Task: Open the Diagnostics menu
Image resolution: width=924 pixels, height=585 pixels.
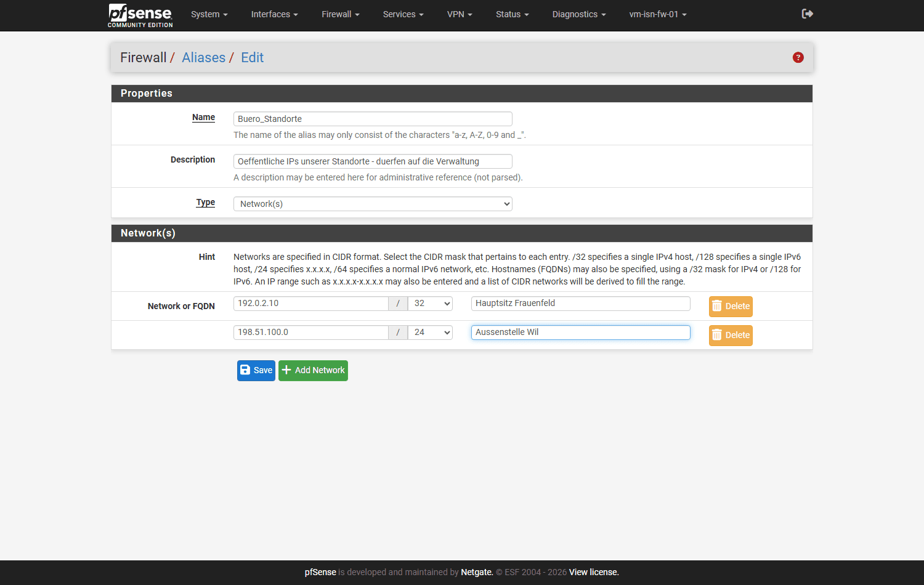Action: 579,14
